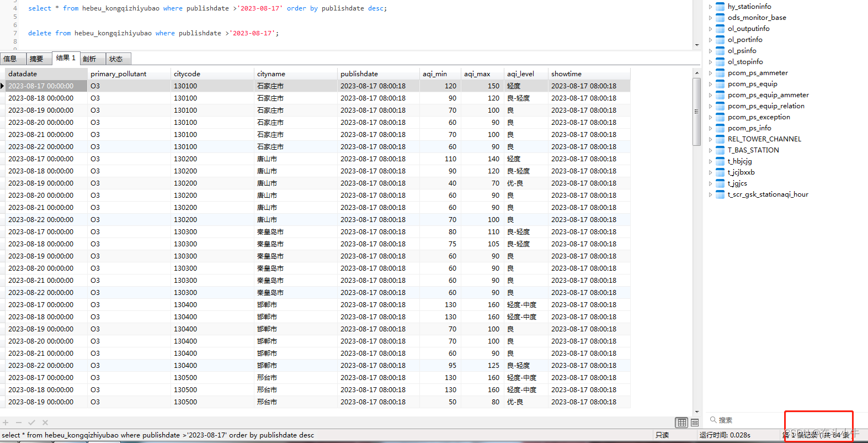The width and height of the screenshot is (868, 443).
Task: Select the first row indicator arrow
Action: click(2, 86)
